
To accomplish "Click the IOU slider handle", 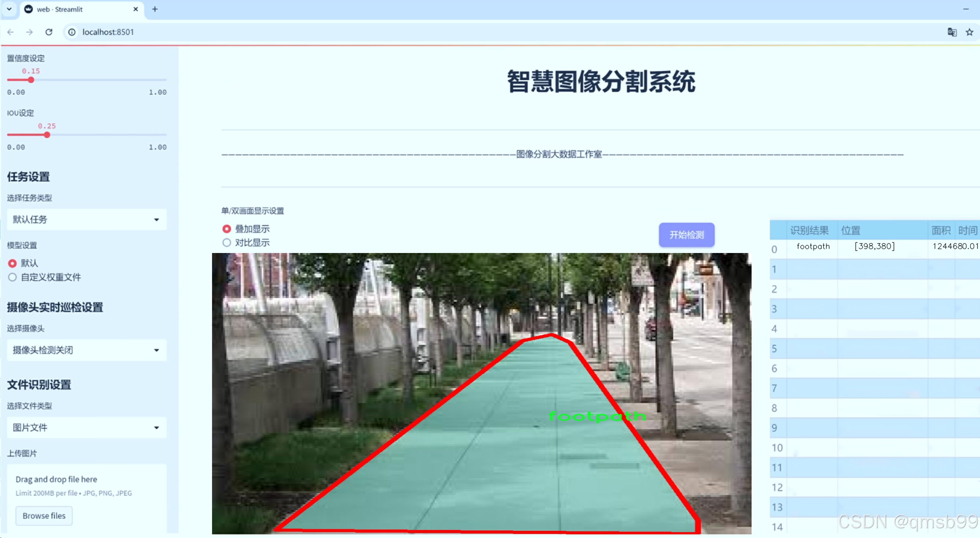I will [47, 135].
